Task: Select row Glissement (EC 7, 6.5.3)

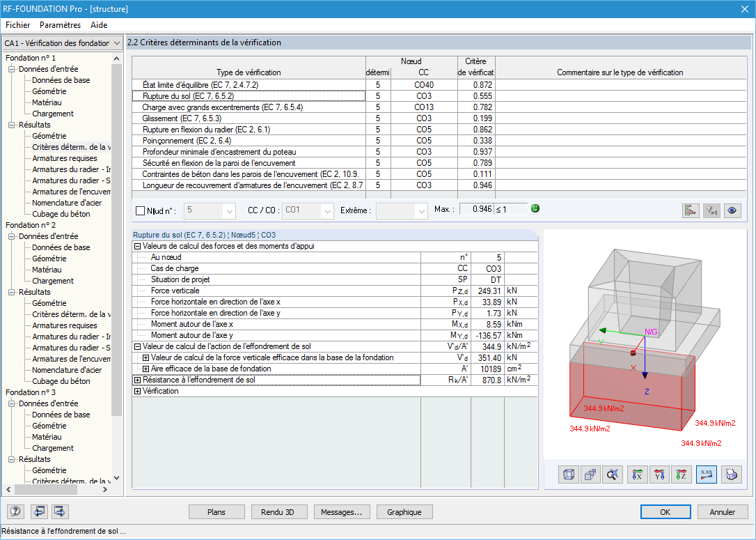Action: pyautogui.click(x=249, y=118)
